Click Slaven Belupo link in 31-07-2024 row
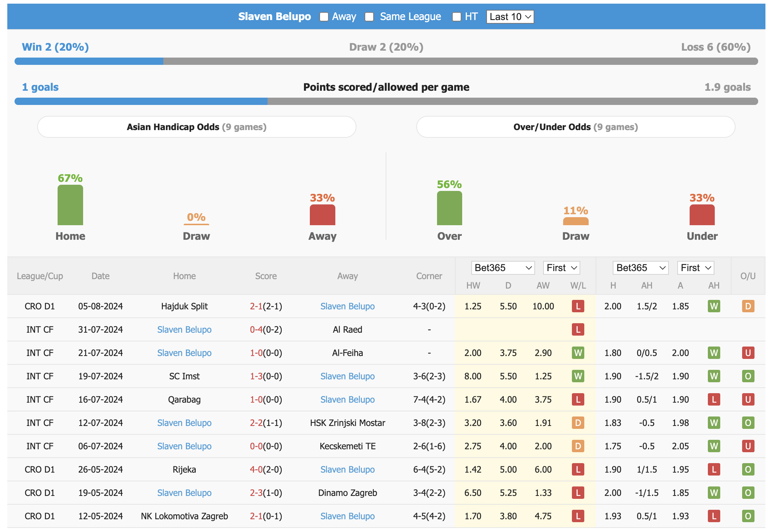The image size is (772, 532). click(x=184, y=329)
